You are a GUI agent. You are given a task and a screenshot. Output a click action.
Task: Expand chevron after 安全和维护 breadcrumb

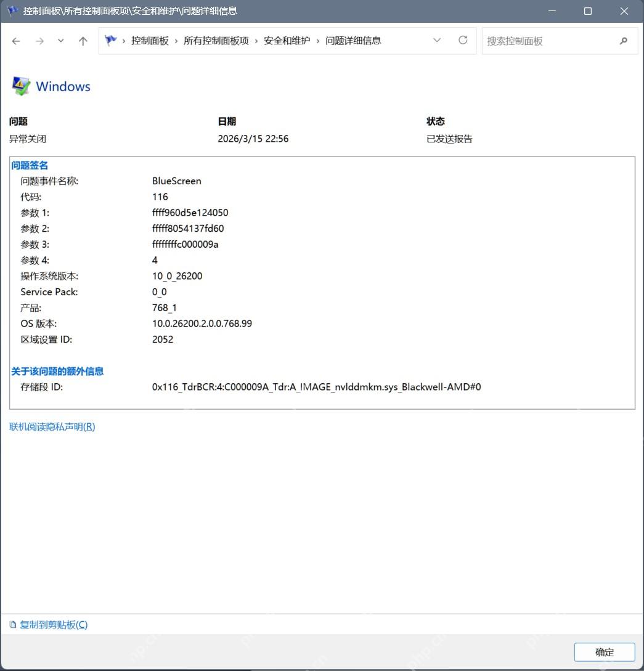318,41
